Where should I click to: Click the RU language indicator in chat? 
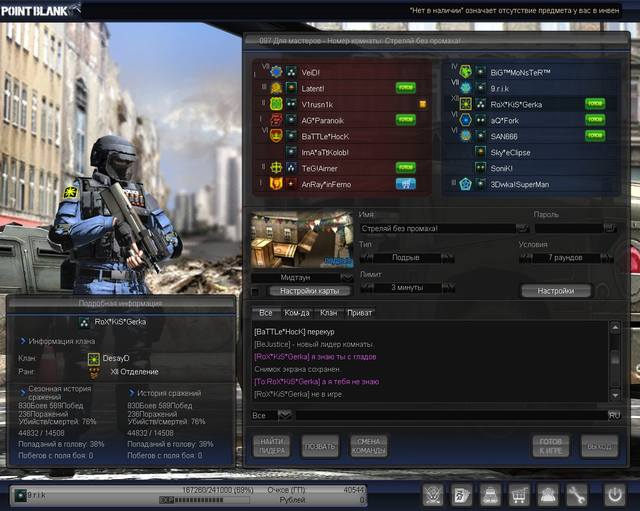614,415
